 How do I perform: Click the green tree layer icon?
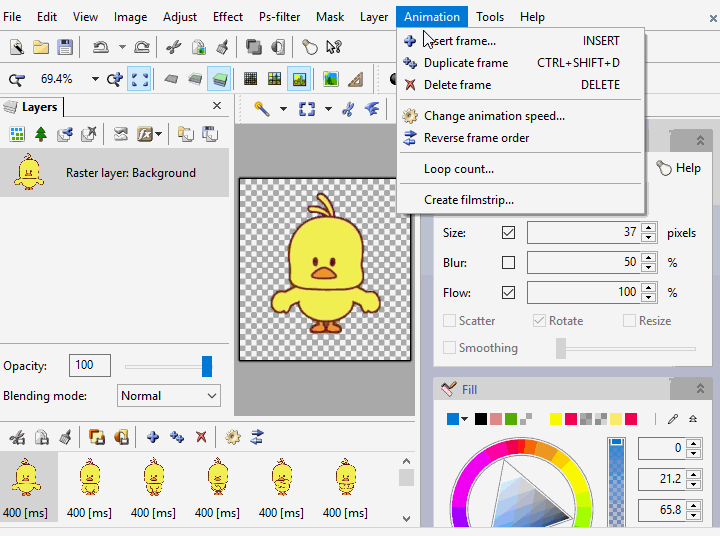coord(41,135)
